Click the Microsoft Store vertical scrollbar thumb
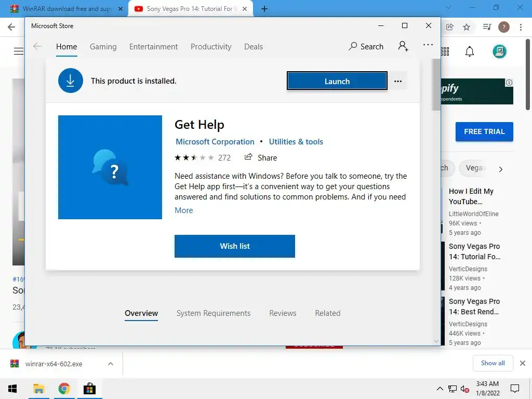Image resolution: width=532 pixels, height=399 pixels. coord(436,85)
